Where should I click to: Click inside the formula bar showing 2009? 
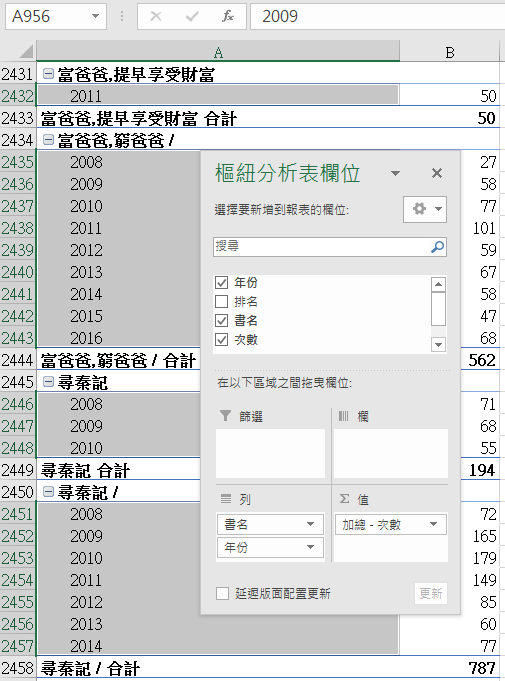[377, 17]
